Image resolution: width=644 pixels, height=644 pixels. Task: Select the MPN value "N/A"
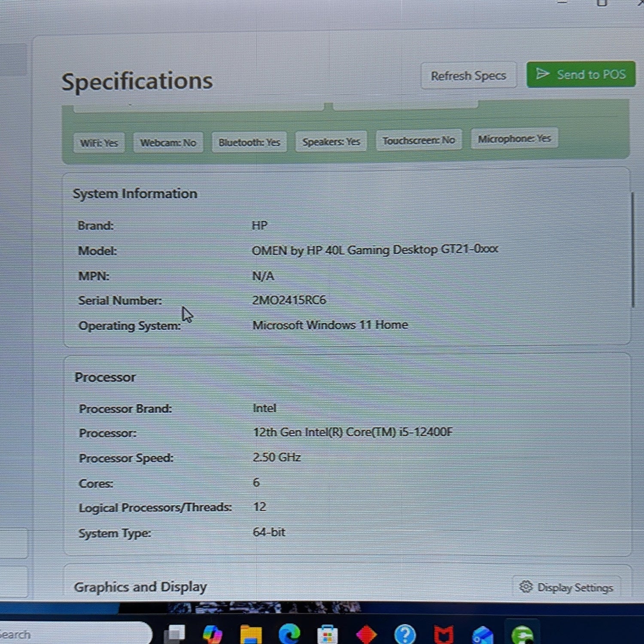coord(263,276)
